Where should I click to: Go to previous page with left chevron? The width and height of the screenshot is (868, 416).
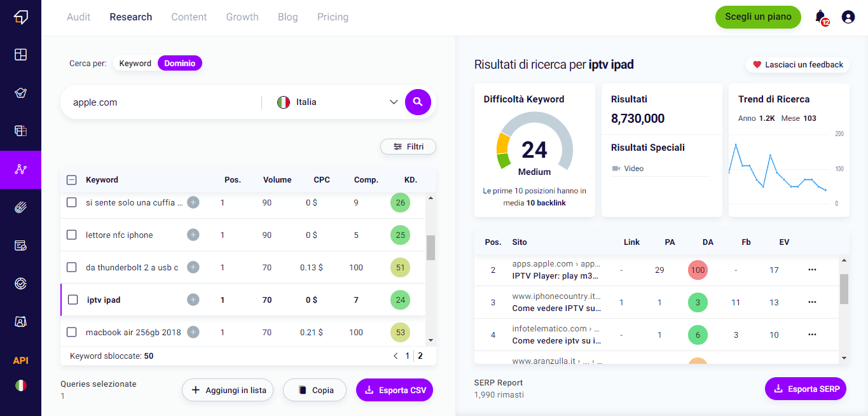point(396,356)
